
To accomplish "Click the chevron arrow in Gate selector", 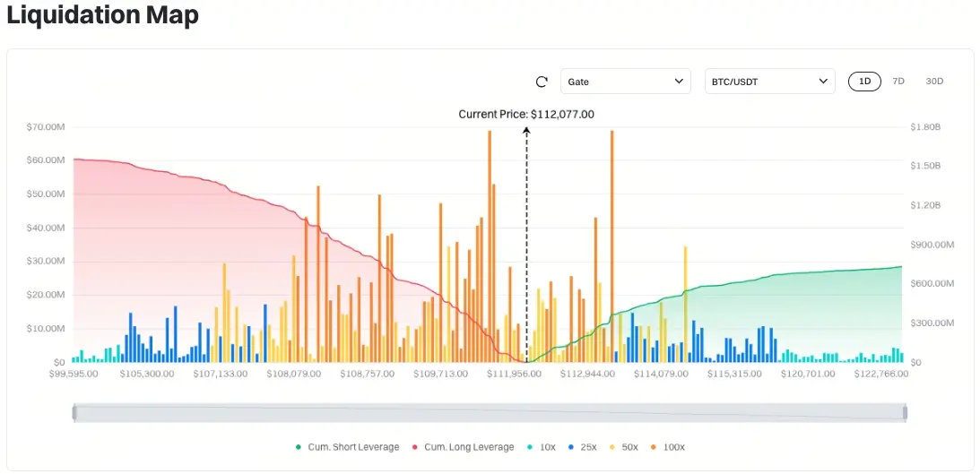I will pos(679,82).
